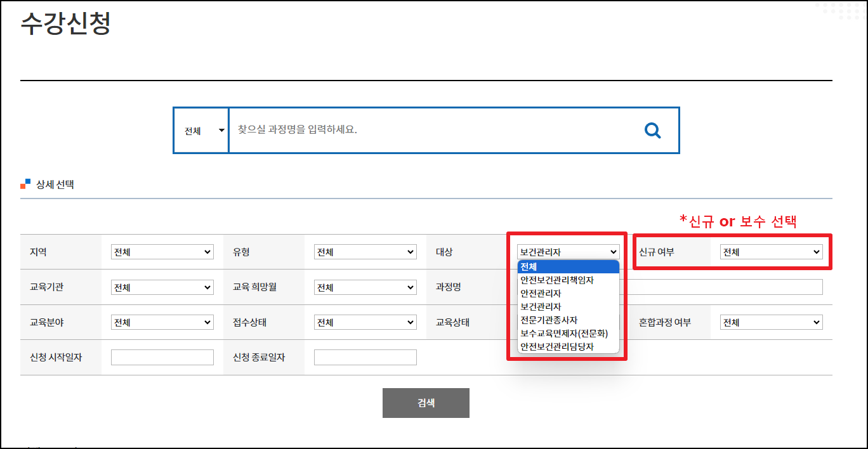Select 보건관리자 in the option list
868x449 pixels.
tap(568, 307)
